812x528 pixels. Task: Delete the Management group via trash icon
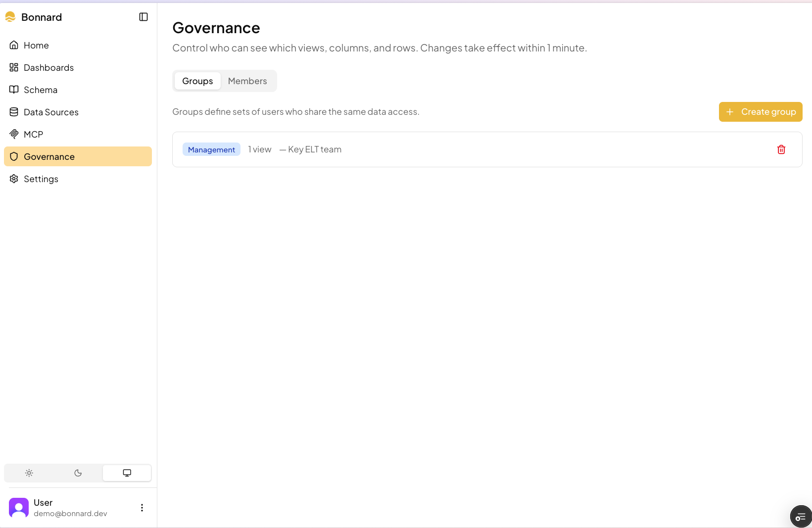pyautogui.click(x=781, y=149)
